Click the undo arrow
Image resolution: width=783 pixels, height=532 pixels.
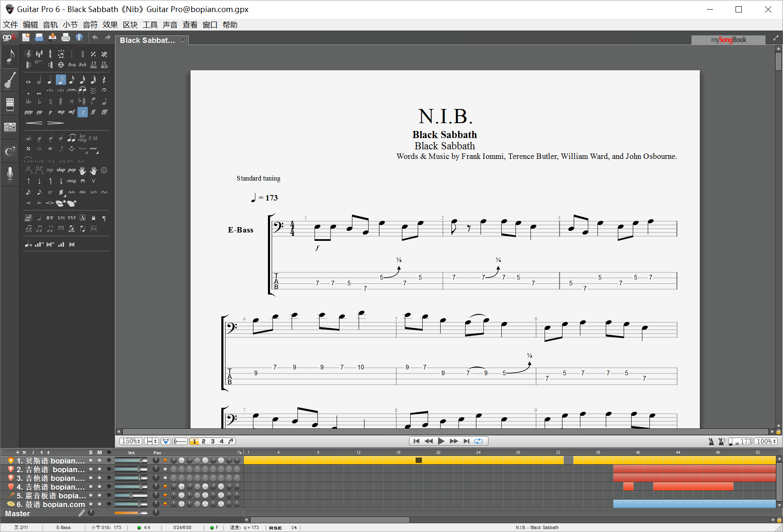coord(95,38)
